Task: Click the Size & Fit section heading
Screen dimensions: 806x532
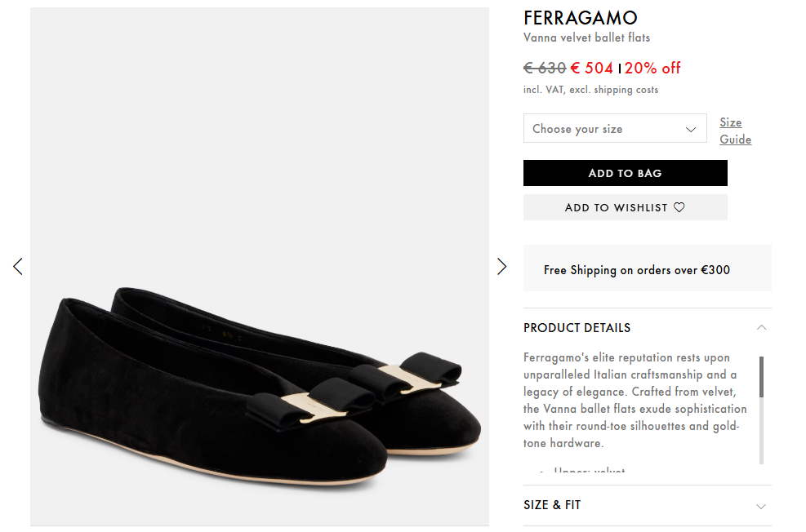Action: 552,505
